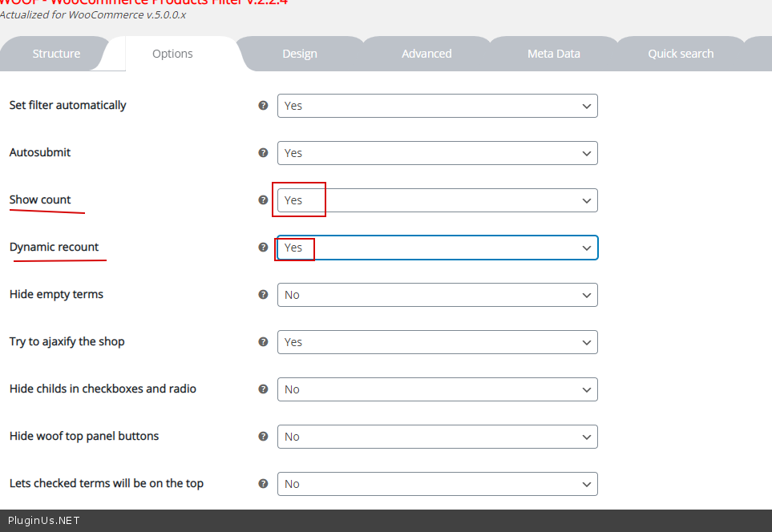Screen dimensions: 772x532
Task: Select the Meta Data tab
Action: (x=553, y=54)
